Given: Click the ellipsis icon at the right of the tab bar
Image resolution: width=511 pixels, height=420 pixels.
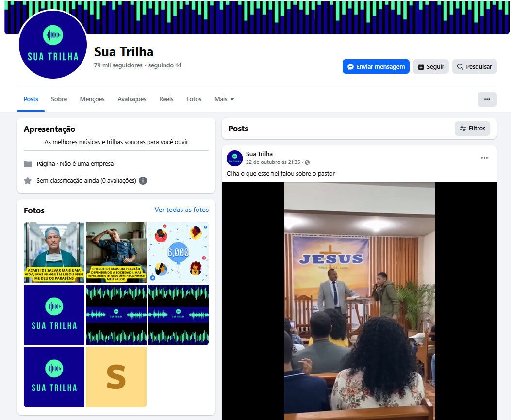Looking at the screenshot, I should (487, 99).
